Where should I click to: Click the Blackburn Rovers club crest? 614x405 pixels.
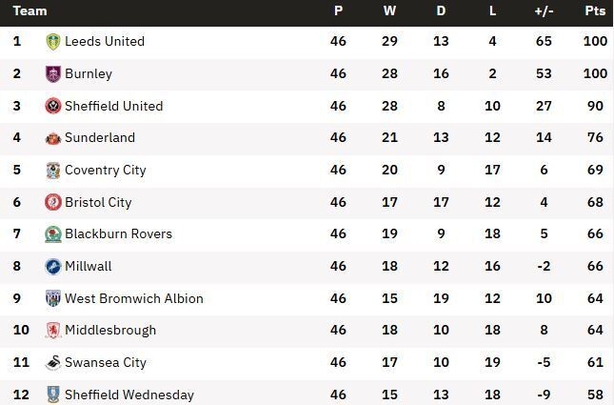tap(53, 234)
